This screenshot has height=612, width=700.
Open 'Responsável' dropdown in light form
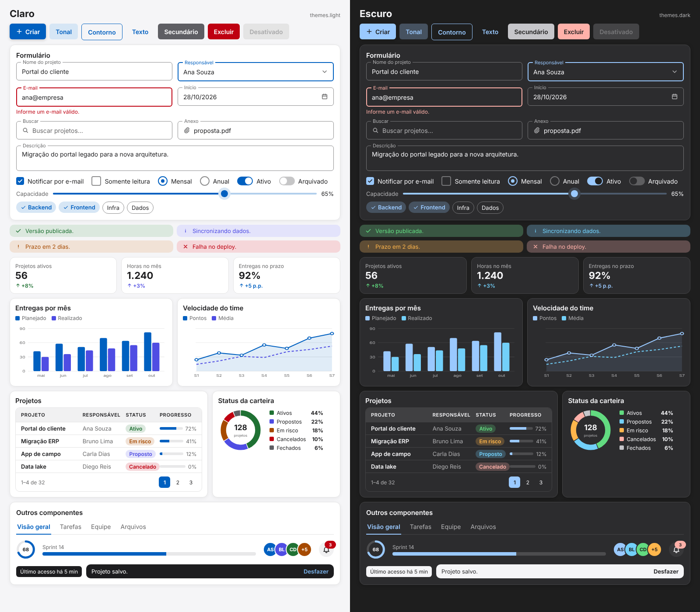[255, 72]
